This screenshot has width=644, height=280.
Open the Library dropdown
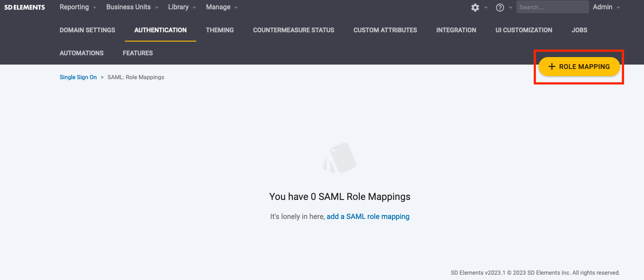(178, 7)
